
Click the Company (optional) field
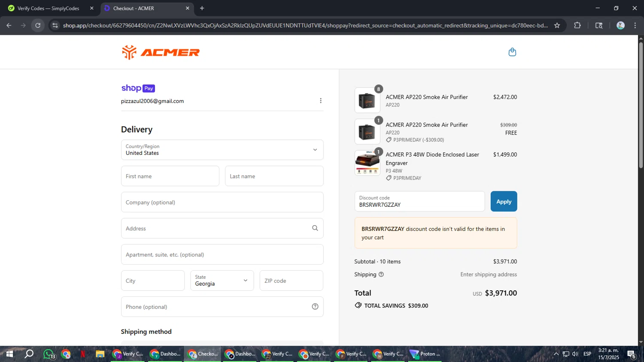click(222, 202)
